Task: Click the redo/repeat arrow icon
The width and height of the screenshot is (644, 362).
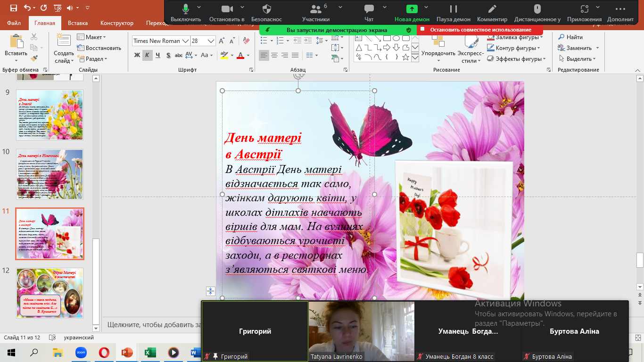Action: pyautogui.click(x=44, y=8)
